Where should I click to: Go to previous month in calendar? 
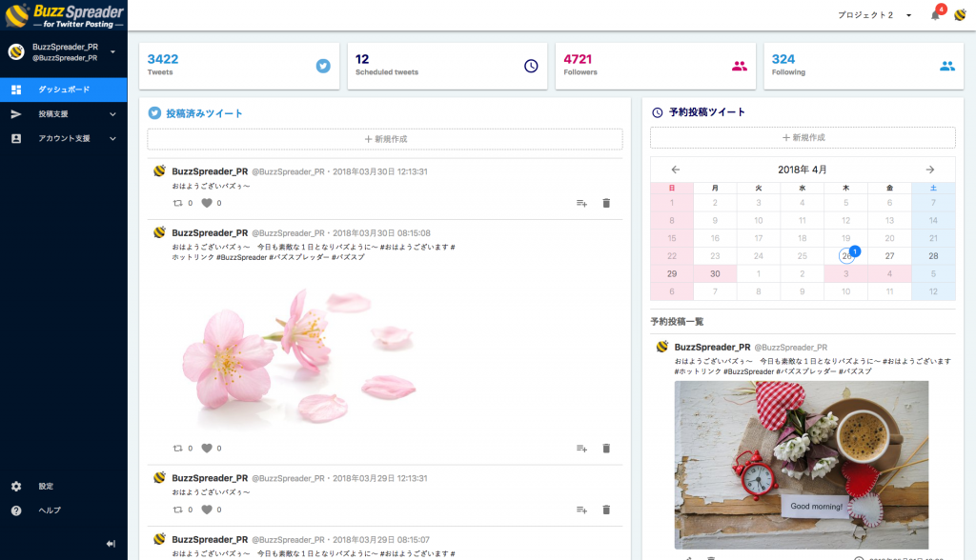tap(676, 170)
